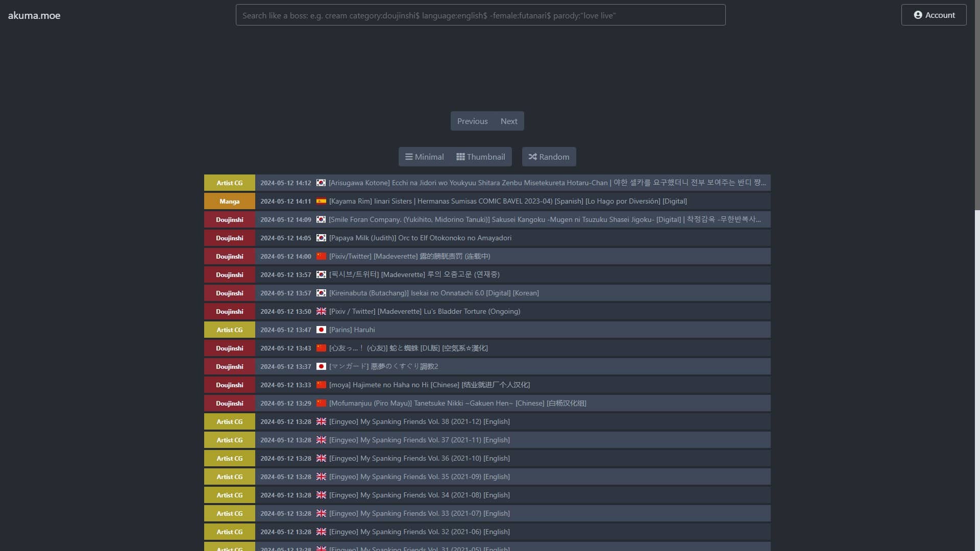980x551 pixels.
Task: Click the South Korea flag in the 14:12 row
Action: pos(321,183)
